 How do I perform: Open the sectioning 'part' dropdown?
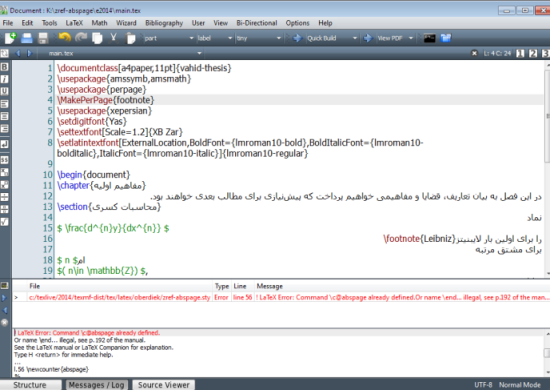pos(169,38)
